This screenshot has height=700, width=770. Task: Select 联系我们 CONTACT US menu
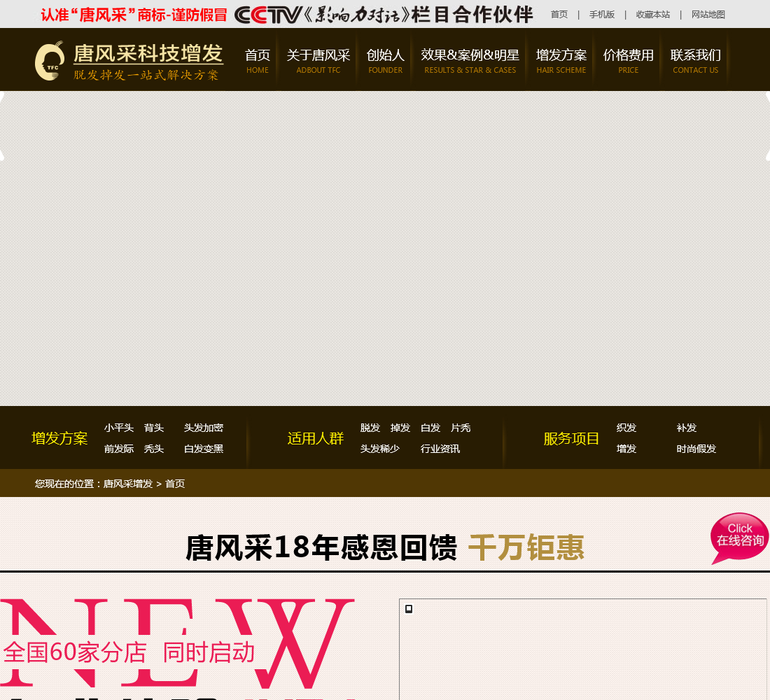coord(695,61)
